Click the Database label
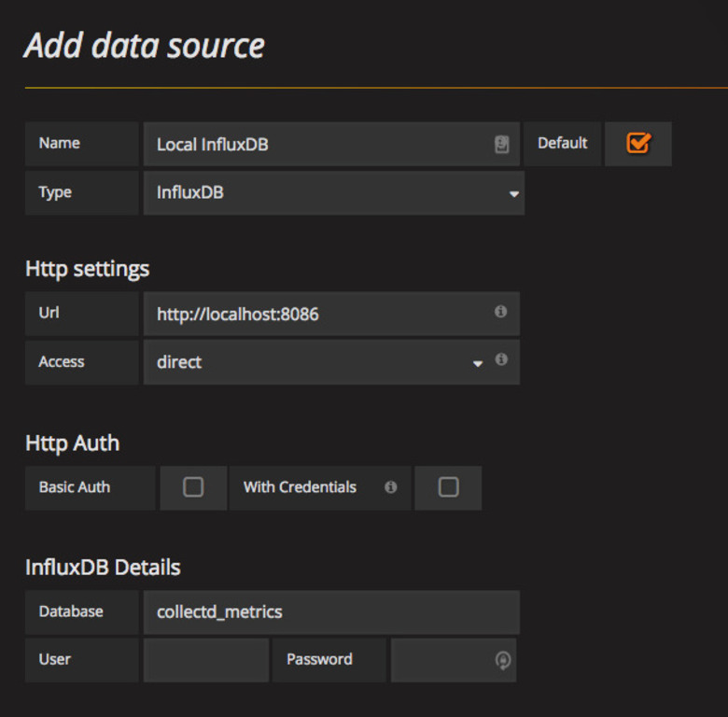This screenshot has width=728, height=717. point(71,612)
